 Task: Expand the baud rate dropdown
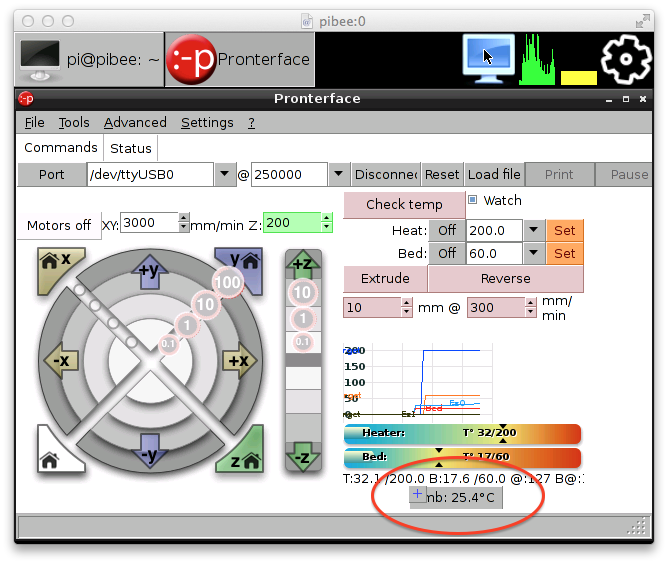(x=339, y=174)
